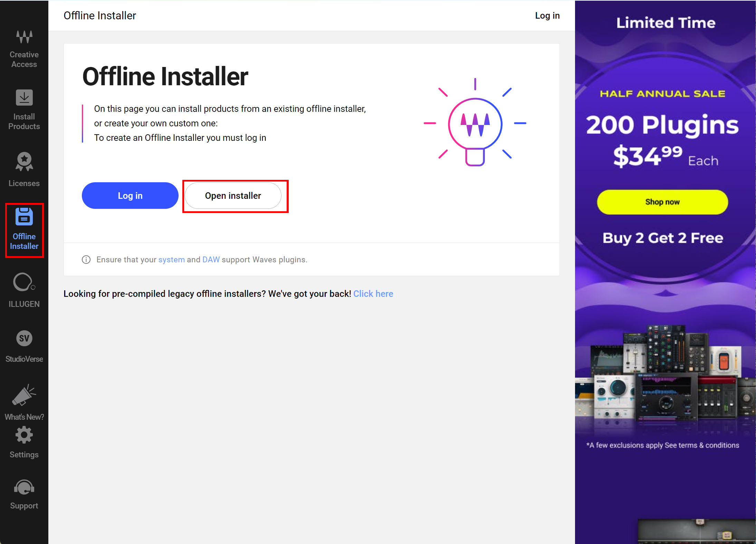The height and width of the screenshot is (544, 756).
Task: Go to the Licenses section
Action: [x=24, y=169]
